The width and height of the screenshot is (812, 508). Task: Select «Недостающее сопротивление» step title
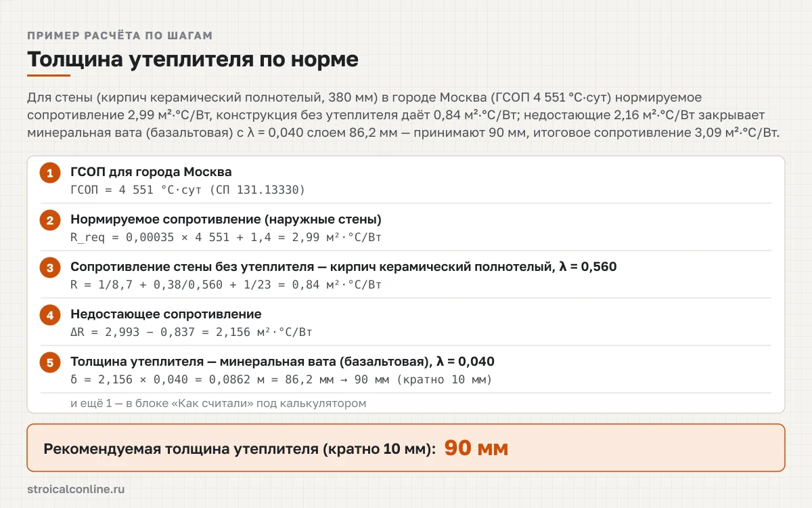pos(166,314)
